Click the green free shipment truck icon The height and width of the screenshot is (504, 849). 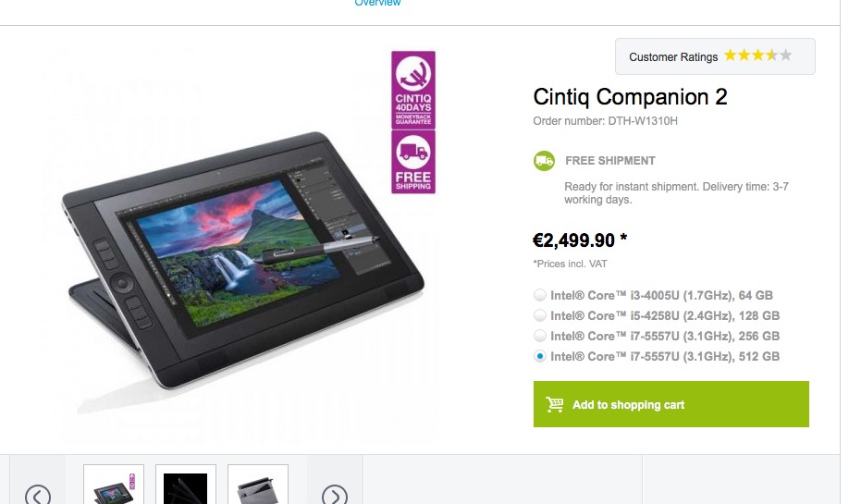[x=544, y=161]
